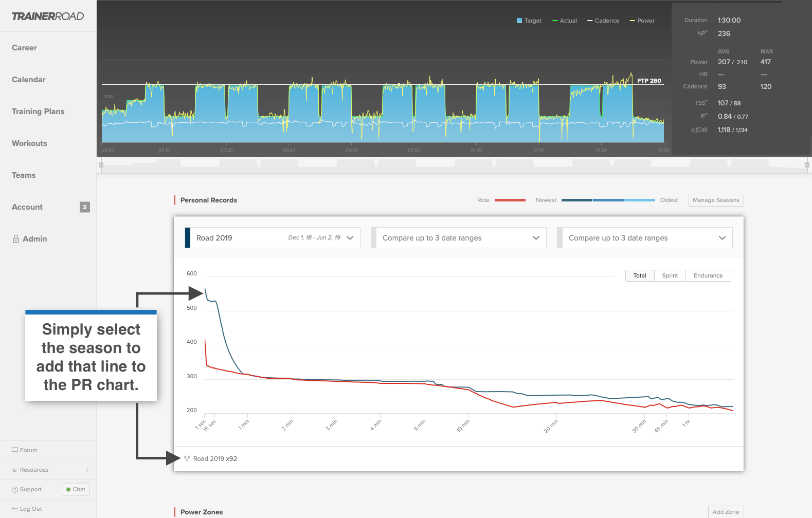The width and height of the screenshot is (812, 518).
Task: Click the Account notification badge 3
Action: click(85, 207)
